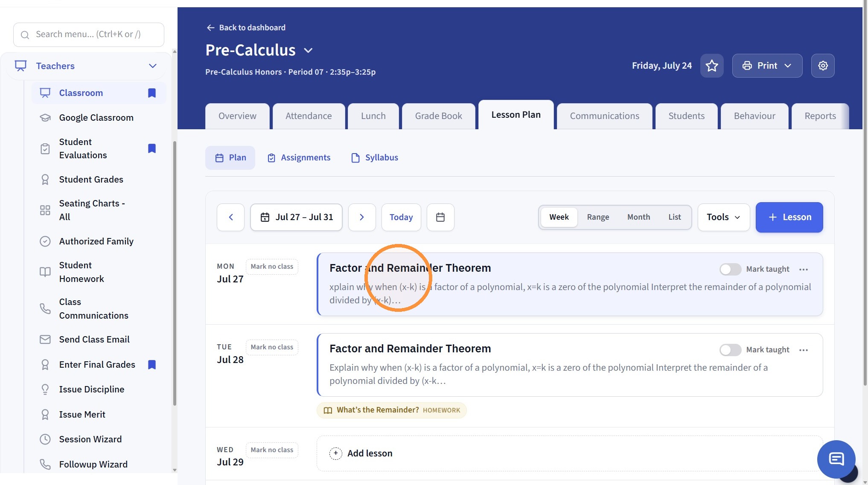
Task: Toggle Mark taught for Jul 27 lesson
Action: 730,270
